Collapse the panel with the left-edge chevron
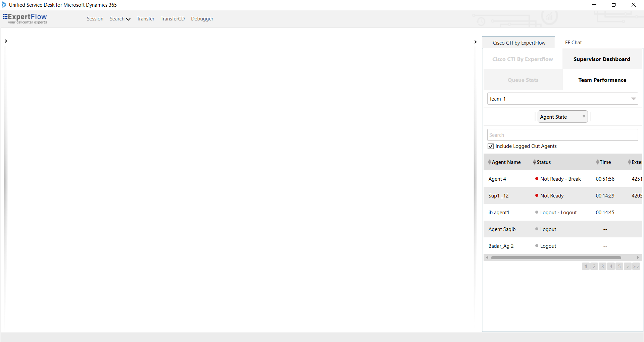The height and width of the screenshot is (342, 644). (6, 41)
